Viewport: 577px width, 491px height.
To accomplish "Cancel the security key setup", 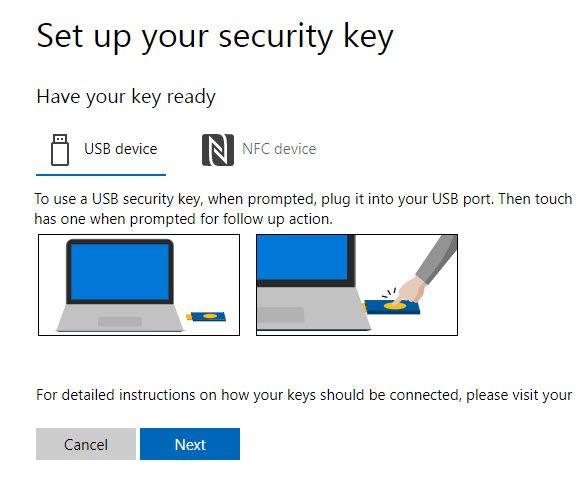I will (x=86, y=444).
